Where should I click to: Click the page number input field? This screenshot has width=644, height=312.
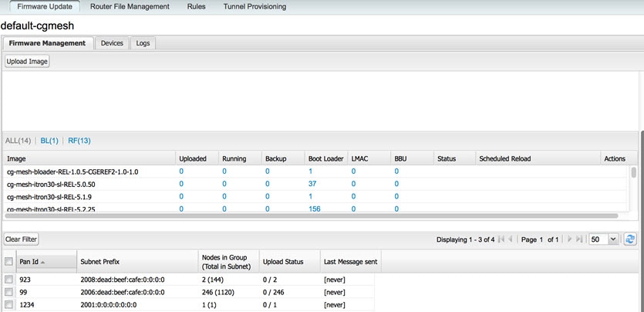pyautogui.click(x=541, y=239)
